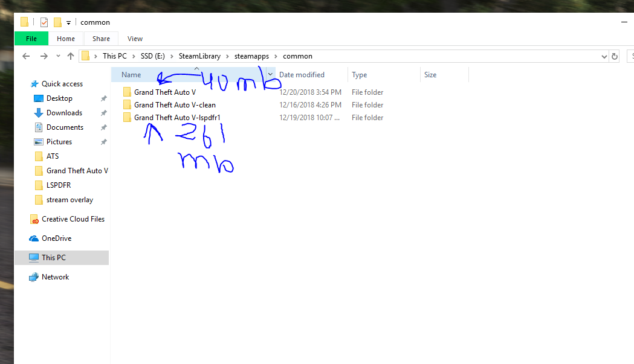
Task: Click the pin icon next to Downloads
Action: (x=103, y=113)
